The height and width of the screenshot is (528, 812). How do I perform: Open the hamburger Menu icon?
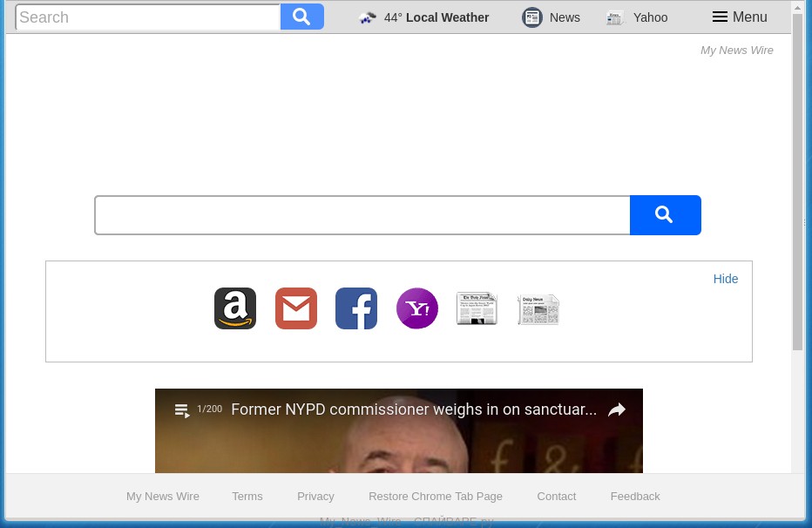click(720, 17)
